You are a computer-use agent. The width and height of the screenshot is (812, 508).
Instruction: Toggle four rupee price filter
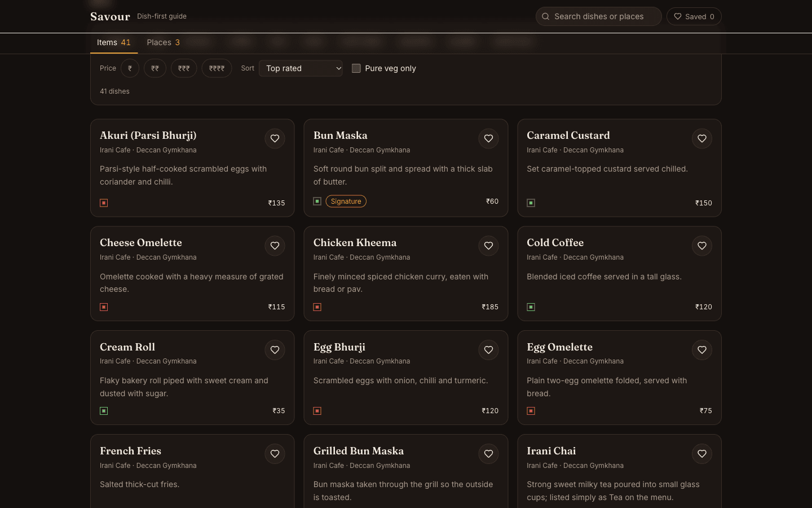(217, 68)
